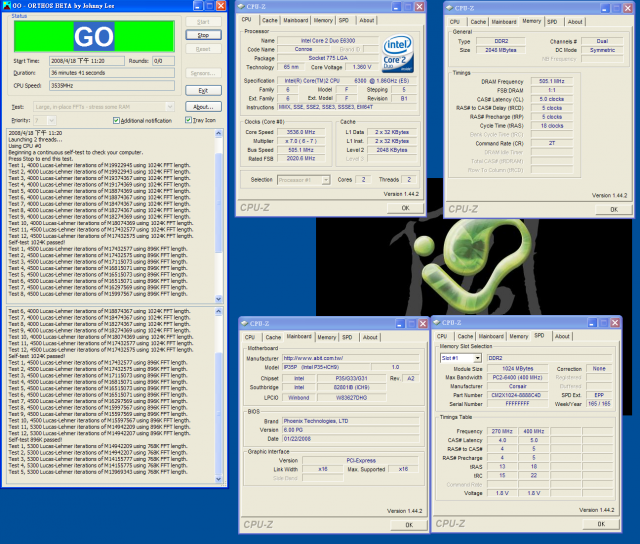Click the Core Speed 3536.0 MHz value
Screen dimensions: 640x544
pos(301,132)
